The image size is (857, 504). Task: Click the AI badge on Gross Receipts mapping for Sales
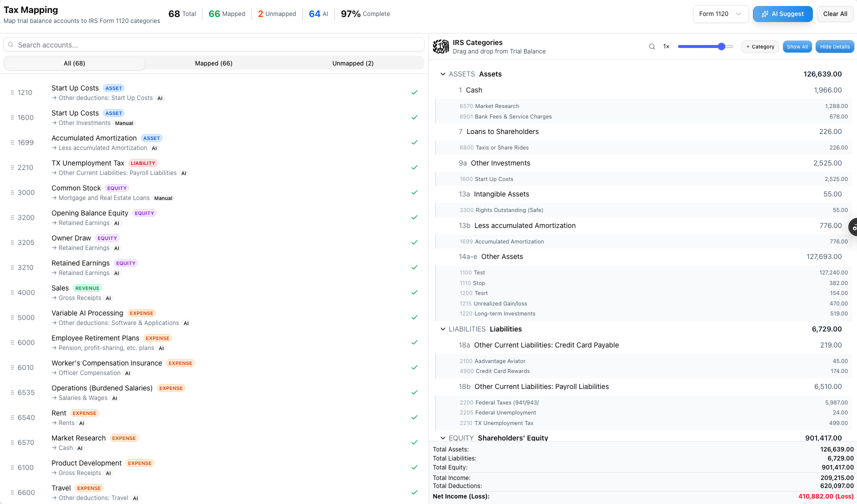[108, 298]
